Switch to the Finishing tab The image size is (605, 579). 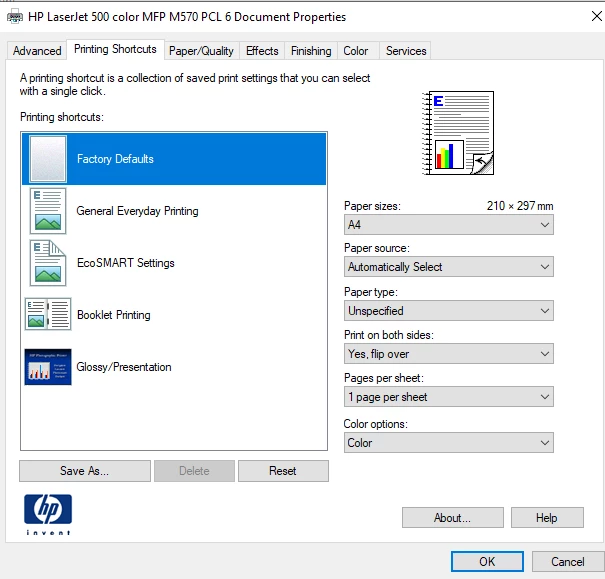click(x=311, y=51)
